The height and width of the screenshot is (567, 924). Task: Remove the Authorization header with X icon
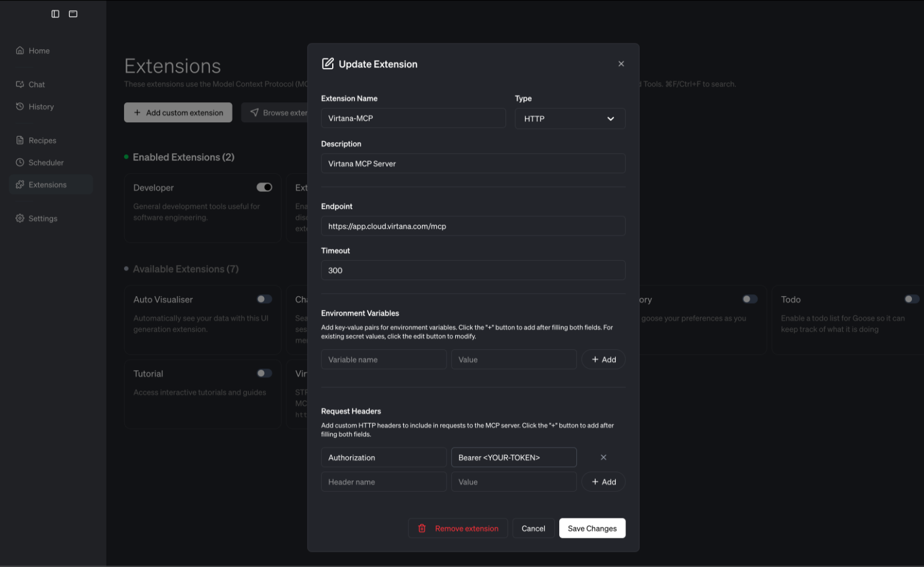tap(603, 457)
